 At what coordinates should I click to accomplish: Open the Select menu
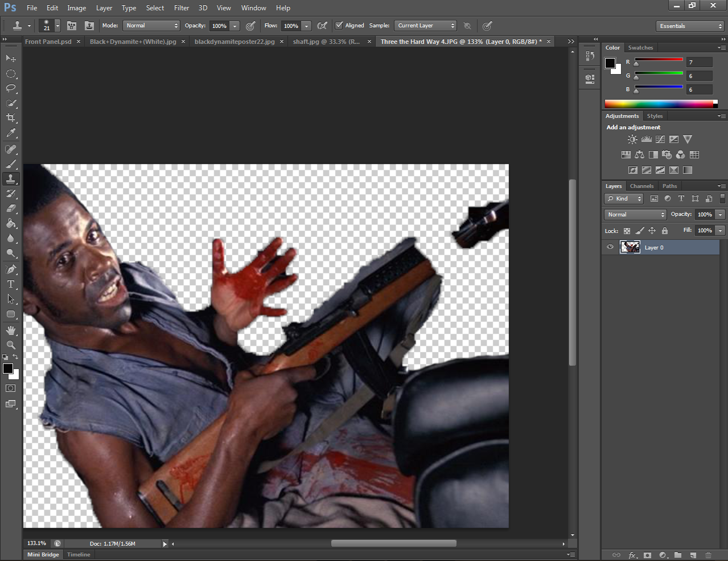pyautogui.click(x=155, y=8)
